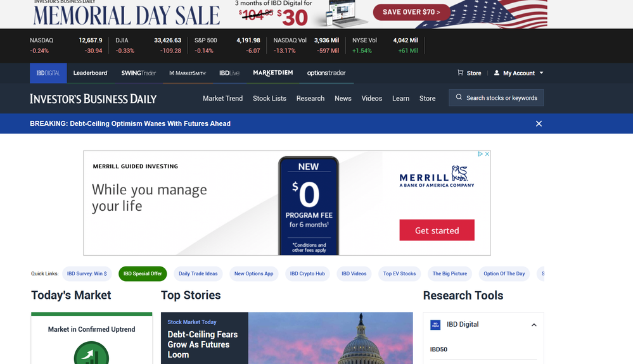Click the IBD Videos quick link
This screenshot has width=633, height=364.
pos(354,273)
